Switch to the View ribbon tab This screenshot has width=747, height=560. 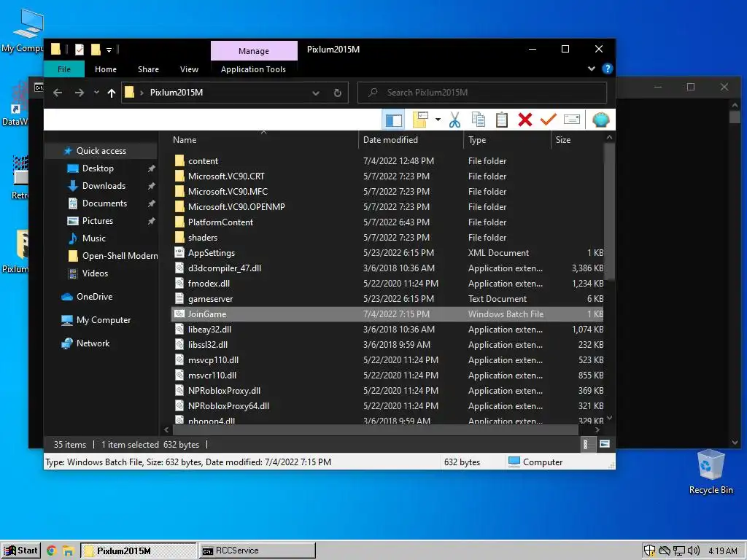[x=189, y=69]
